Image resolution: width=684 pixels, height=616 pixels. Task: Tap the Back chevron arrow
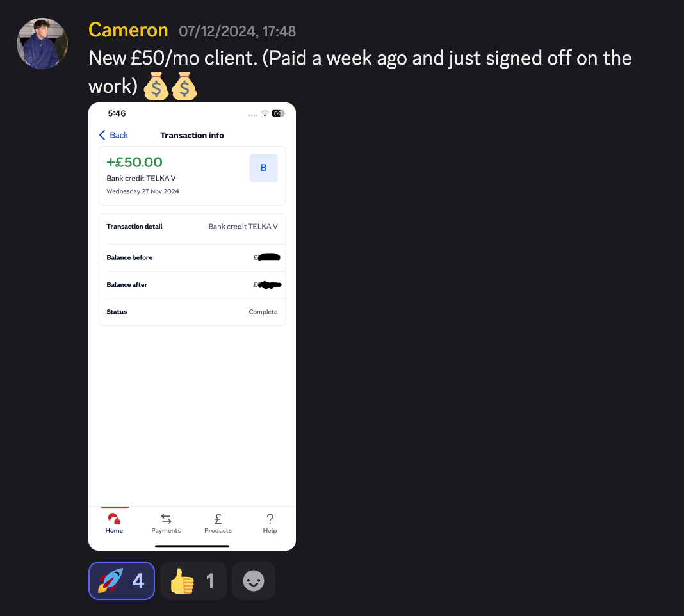click(x=102, y=135)
